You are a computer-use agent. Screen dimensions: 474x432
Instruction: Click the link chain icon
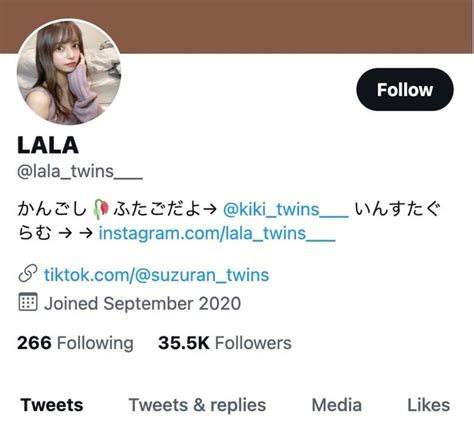[28, 274]
